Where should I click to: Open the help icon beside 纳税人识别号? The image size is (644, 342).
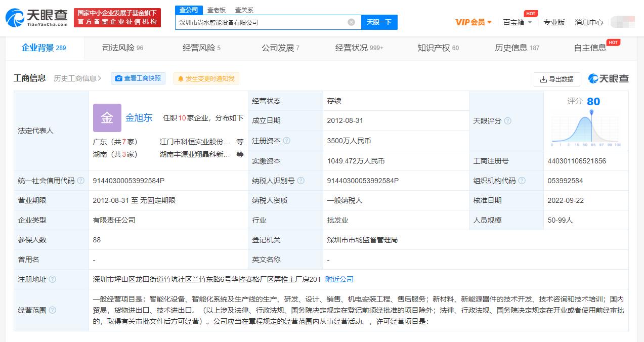301,181
